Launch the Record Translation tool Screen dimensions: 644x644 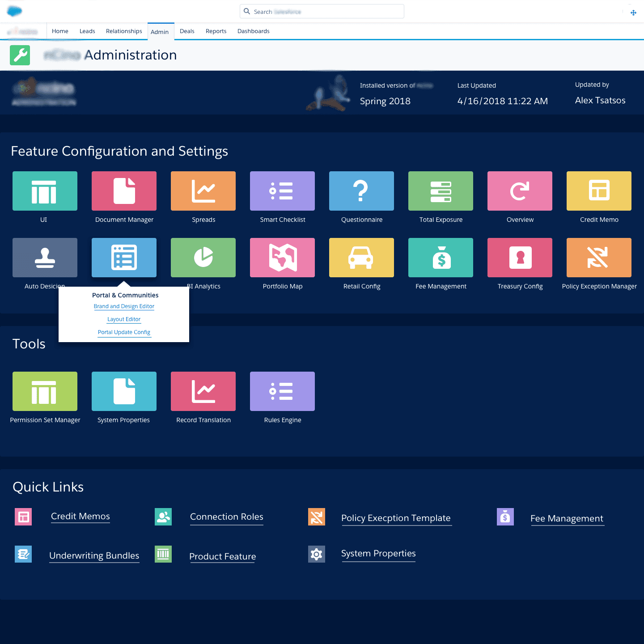(203, 391)
